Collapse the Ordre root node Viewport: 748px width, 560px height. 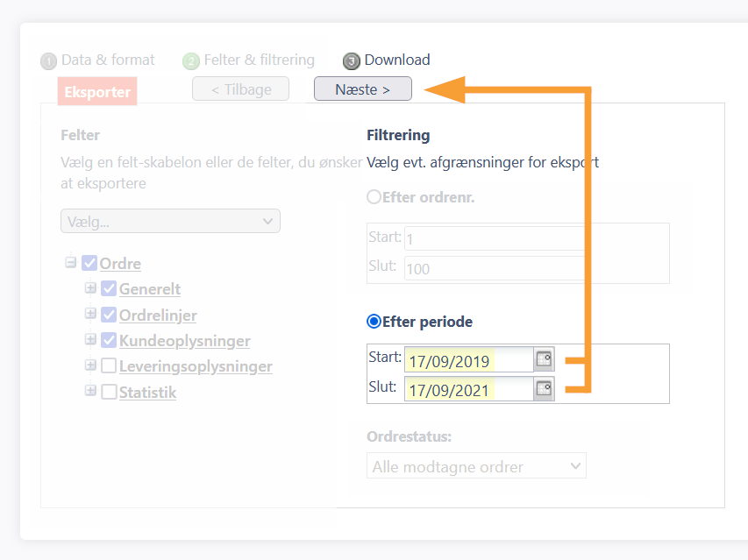(71, 262)
